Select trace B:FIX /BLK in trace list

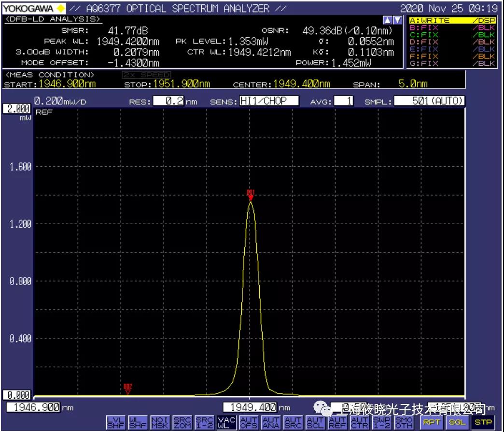[452, 28]
